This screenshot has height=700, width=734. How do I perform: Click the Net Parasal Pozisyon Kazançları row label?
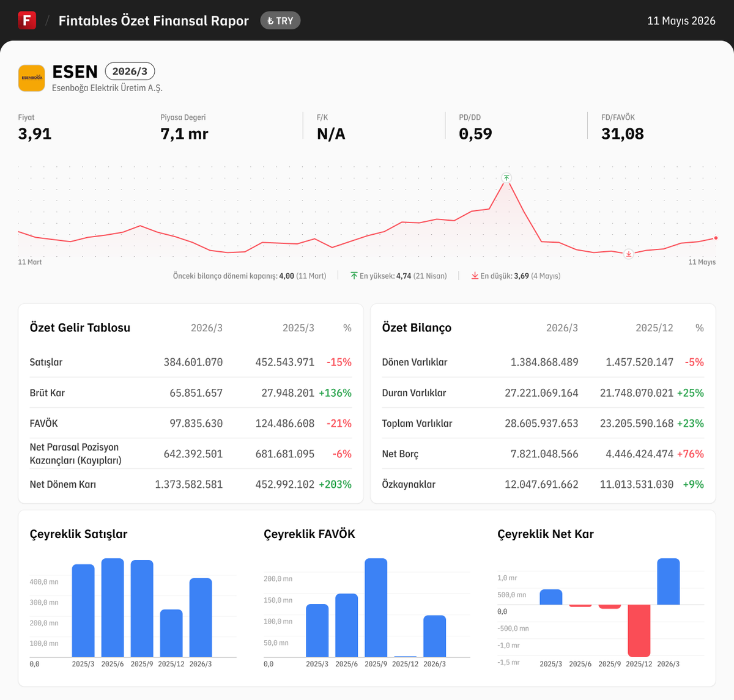tap(76, 454)
